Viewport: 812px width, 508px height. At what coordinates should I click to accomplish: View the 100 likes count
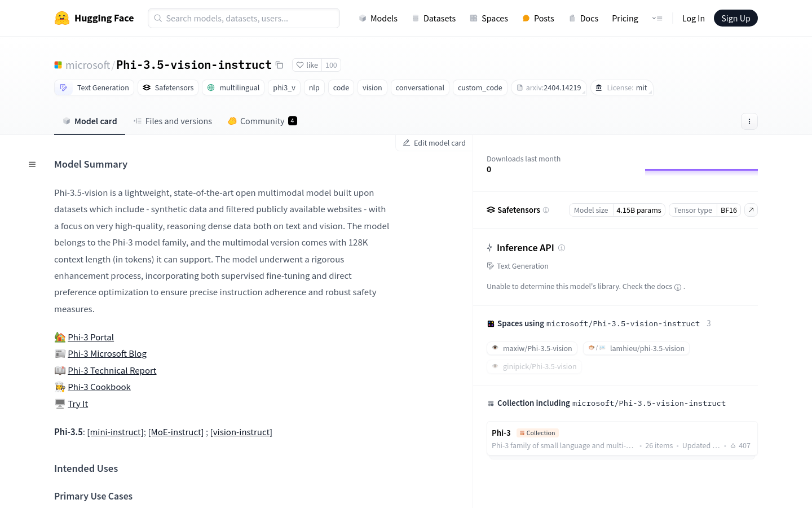pyautogui.click(x=331, y=65)
